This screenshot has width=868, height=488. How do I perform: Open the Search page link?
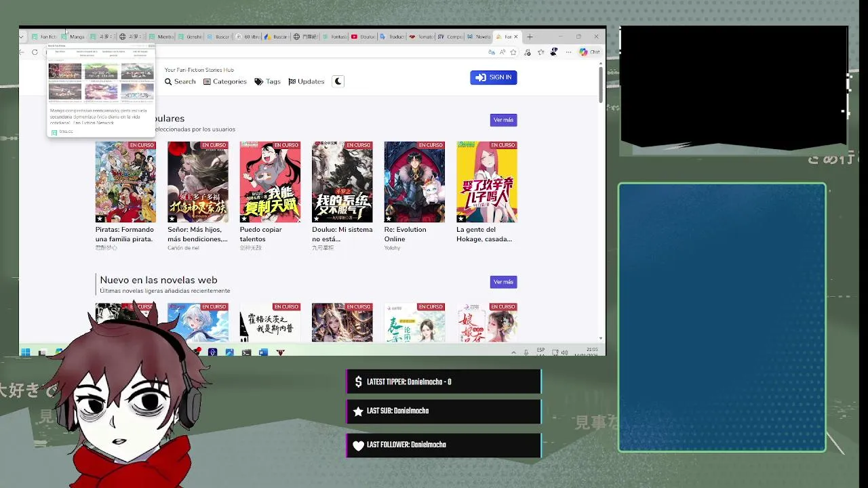click(x=180, y=81)
